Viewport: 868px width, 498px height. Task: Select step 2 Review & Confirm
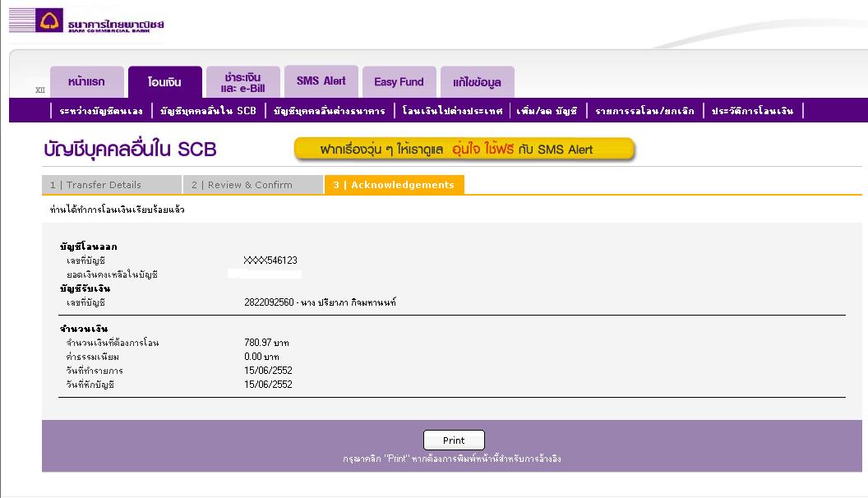point(253,185)
